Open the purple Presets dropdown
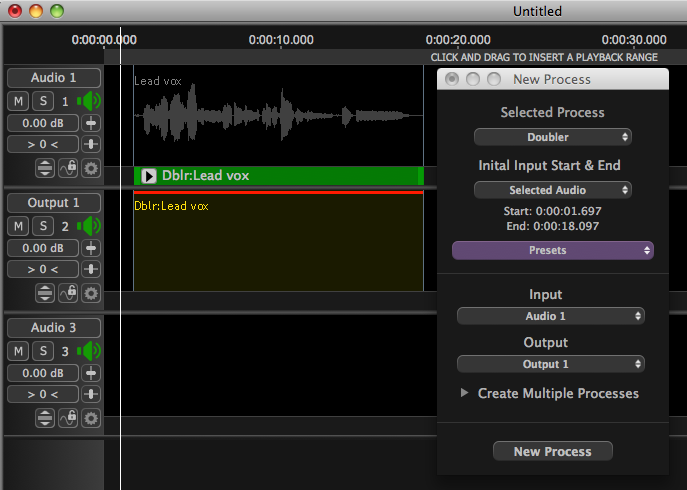 click(x=552, y=250)
